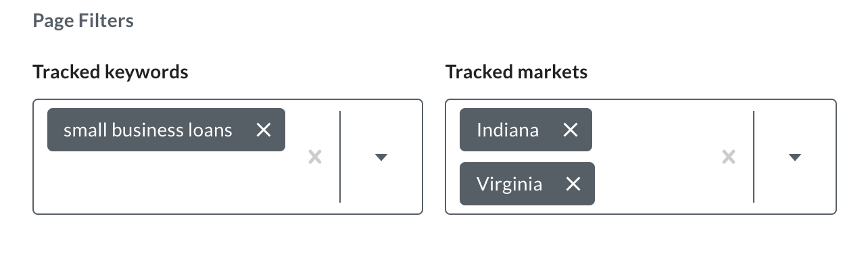Viewport: 868px width, 254px height.
Task: Clear all Tracked markets selections
Action: click(729, 157)
